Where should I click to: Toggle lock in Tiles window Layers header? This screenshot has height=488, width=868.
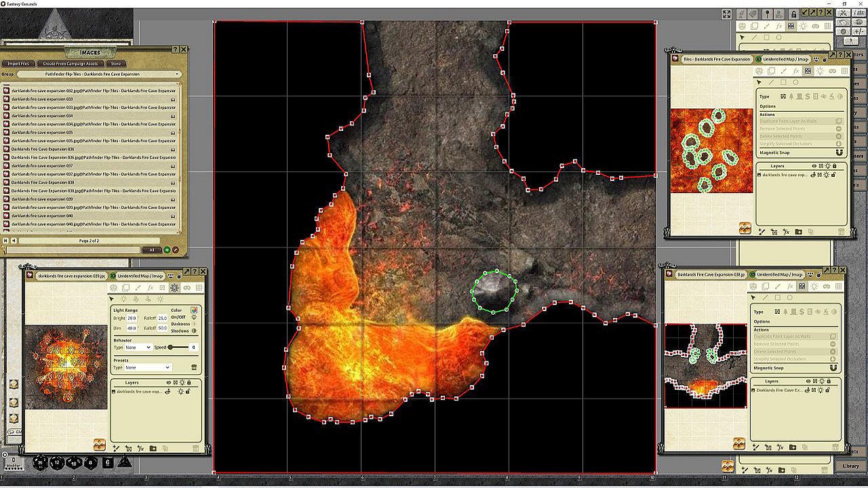(834, 166)
